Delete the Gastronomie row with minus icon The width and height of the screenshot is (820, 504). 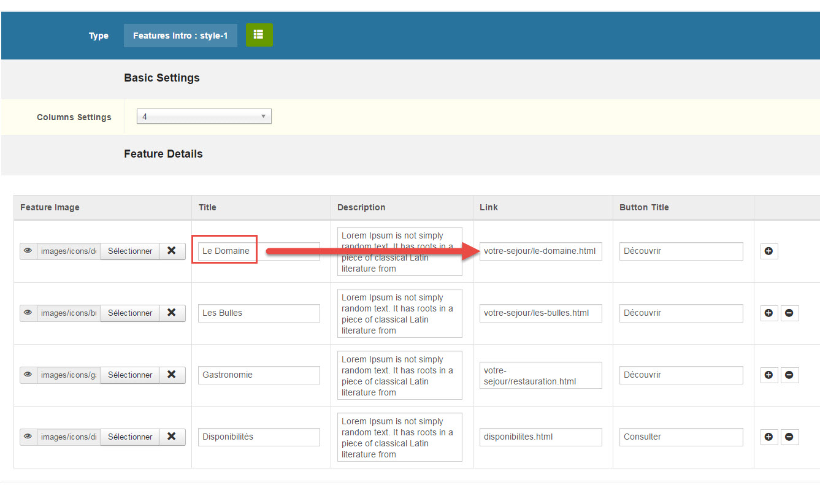coord(789,375)
